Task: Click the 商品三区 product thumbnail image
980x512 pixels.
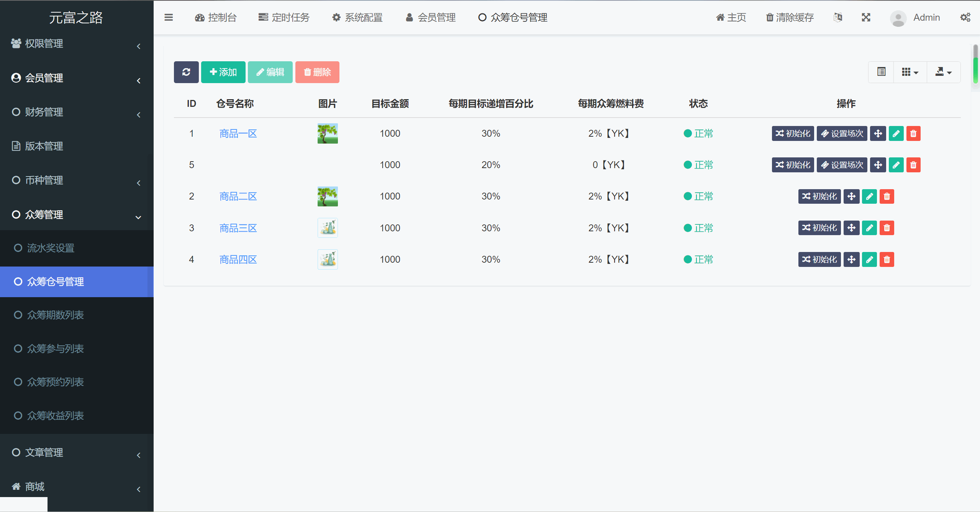Action: tap(328, 228)
